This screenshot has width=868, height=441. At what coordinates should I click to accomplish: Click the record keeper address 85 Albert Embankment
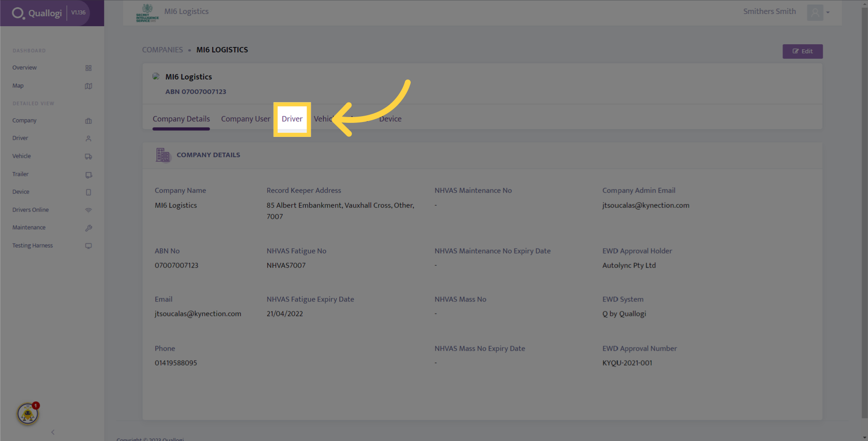tap(340, 211)
